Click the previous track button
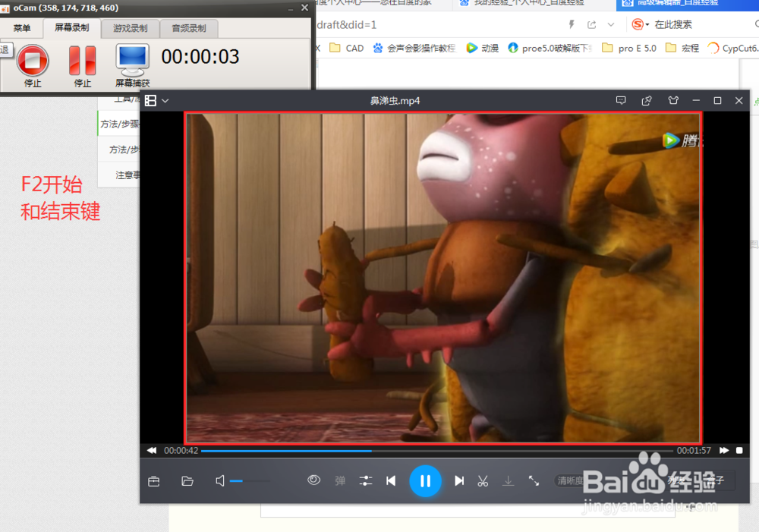This screenshot has height=532, width=759. [x=391, y=480]
